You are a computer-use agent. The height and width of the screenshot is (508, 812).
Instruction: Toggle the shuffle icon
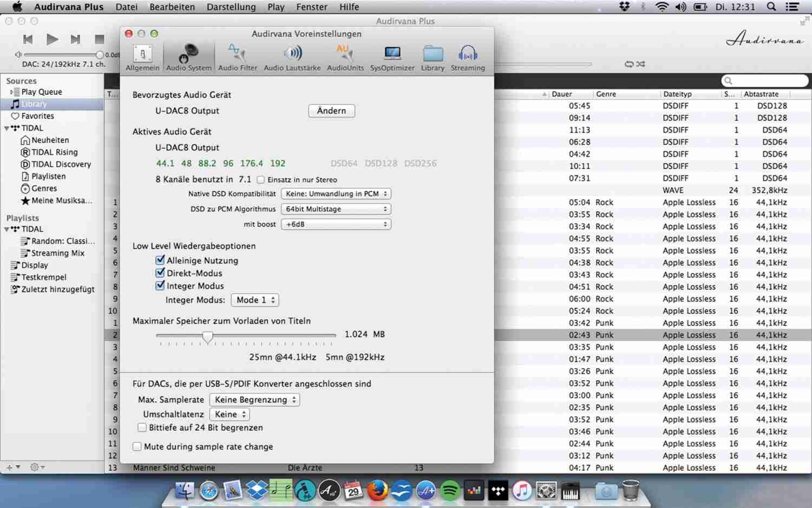[641, 64]
